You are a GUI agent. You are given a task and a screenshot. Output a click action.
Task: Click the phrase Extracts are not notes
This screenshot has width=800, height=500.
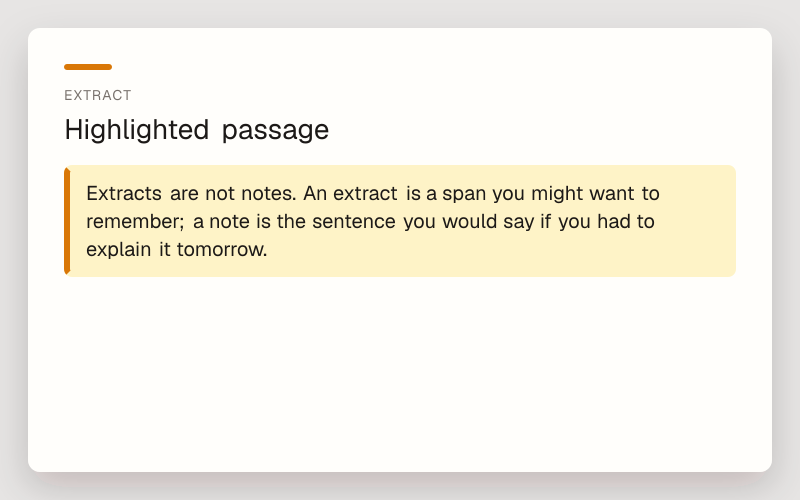coord(191,193)
